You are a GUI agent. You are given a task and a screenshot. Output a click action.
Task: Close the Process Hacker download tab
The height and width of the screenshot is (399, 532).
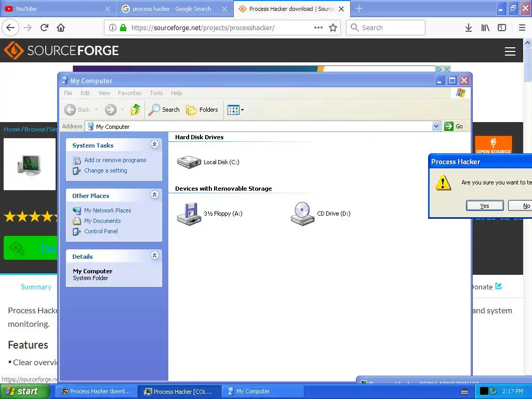pyautogui.click(x=341, y=9)
